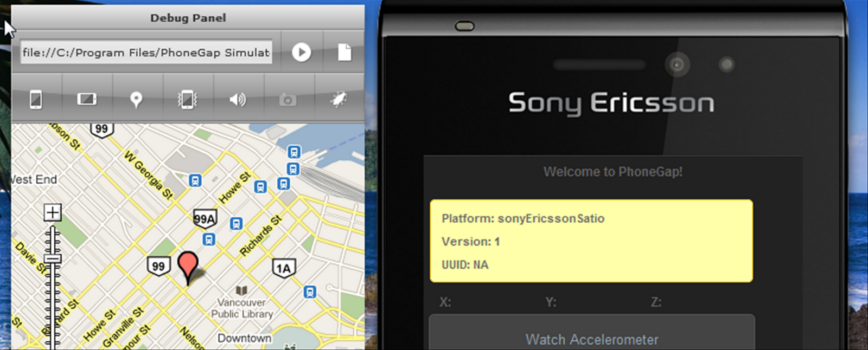Viewport: 868px width, 350px height.
Task: Click the play/run button beside the URL field
Action: 302,53
